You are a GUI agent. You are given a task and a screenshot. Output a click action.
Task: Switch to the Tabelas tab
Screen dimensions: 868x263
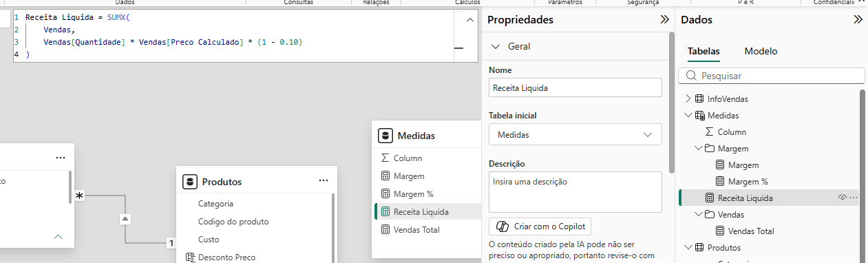pyautogui.click(x=703, y=51)
